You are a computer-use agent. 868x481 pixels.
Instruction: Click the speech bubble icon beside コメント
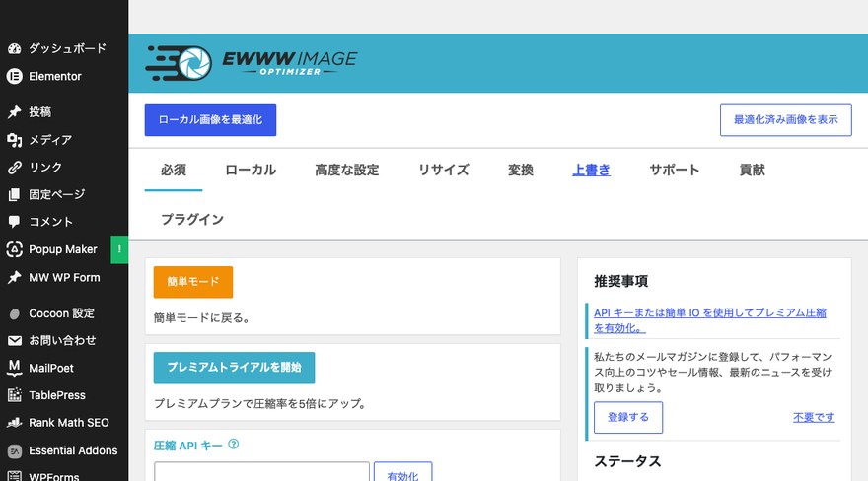pos(15,222)
